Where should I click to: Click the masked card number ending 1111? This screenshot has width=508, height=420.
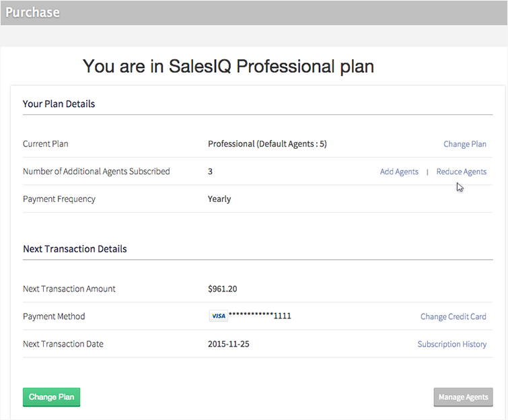[260, 316]
